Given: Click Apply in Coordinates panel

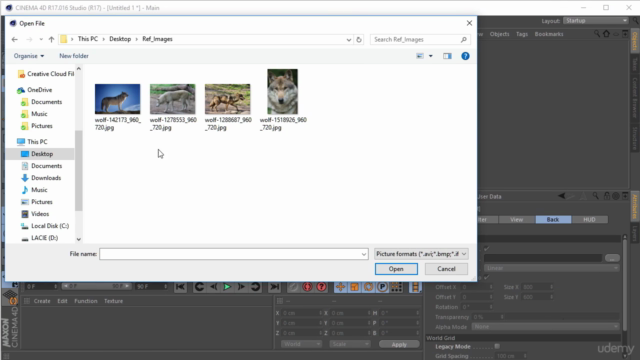Looking at the screenshot, I should pos(399,344).
